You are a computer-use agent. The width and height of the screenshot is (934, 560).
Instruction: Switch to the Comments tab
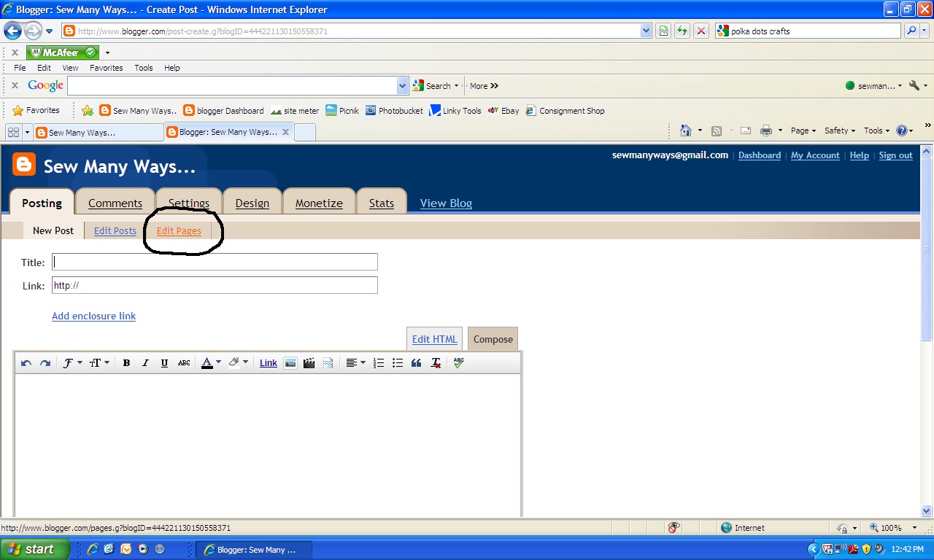click(115, 203)
